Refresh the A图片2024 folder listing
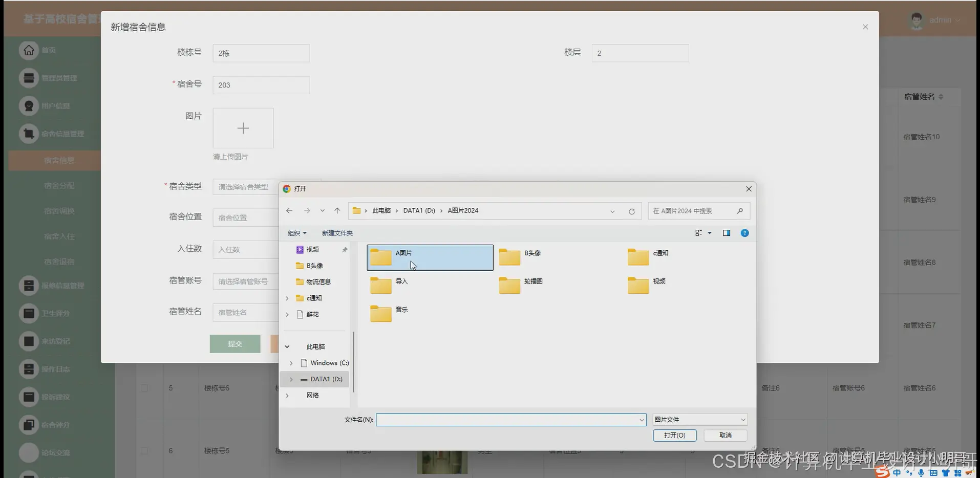 (632, 211)
